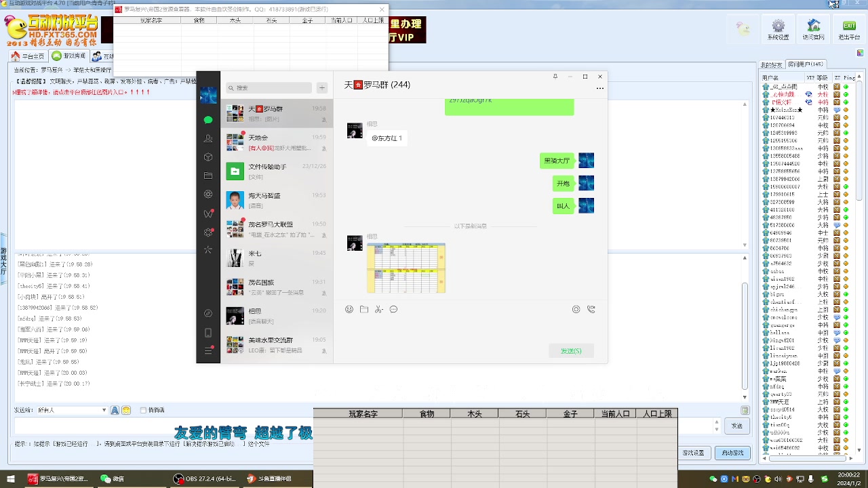Image resolution: width=868 pixels, height=488 pixels.
Task: Open 文件传输助手 conversation
Action: coord(277,171)
